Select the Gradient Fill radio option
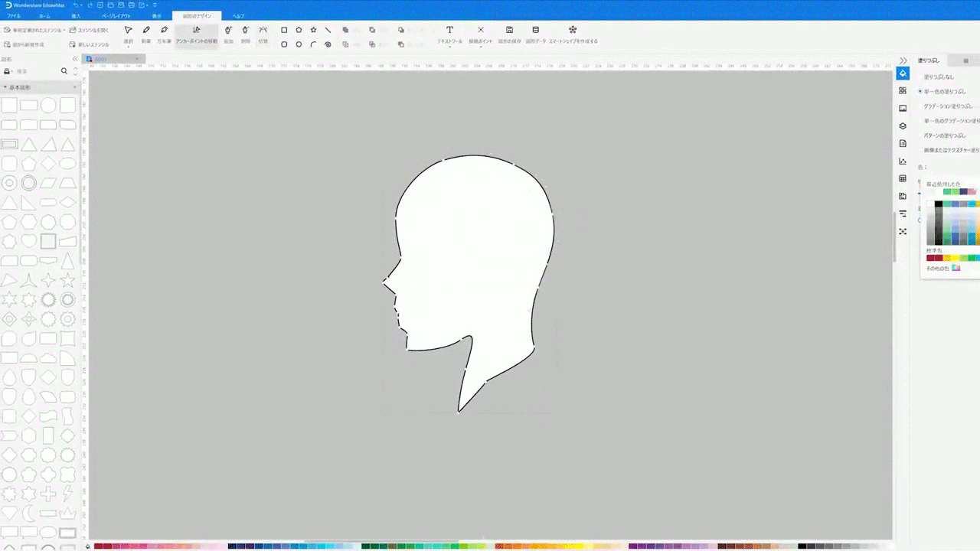The height and width of the screenshot is (551, 980). [947, 106]
